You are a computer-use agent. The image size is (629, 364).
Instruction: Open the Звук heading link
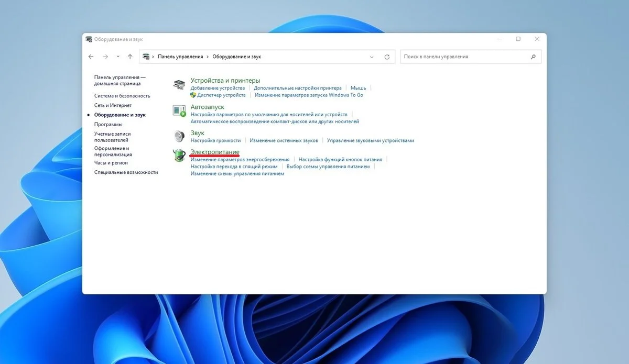point(198,133)
